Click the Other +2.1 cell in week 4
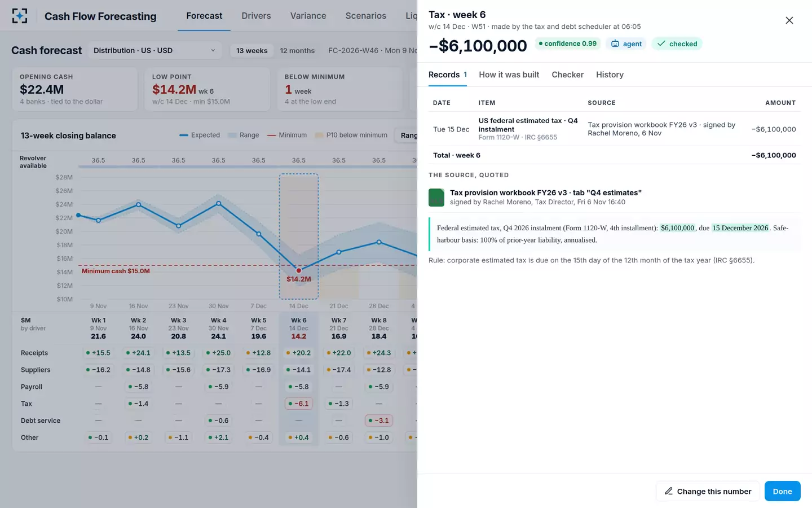 pyautogui.click(x=218, y=437)
